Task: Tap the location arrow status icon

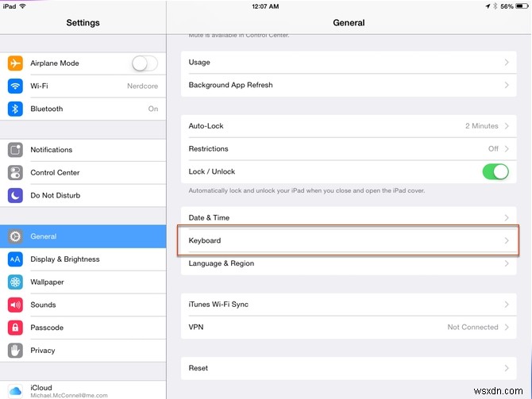Action: coord(488,6)
